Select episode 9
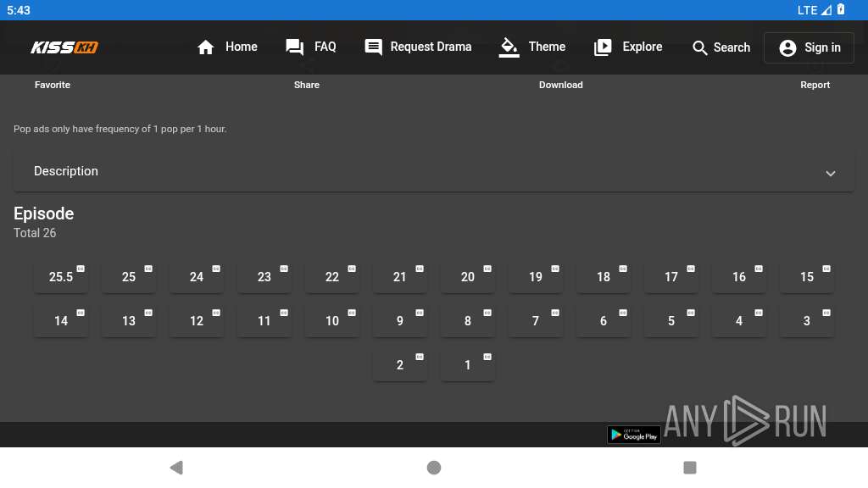This screenshot has height=488, width=868. click(x=400, y=321)
